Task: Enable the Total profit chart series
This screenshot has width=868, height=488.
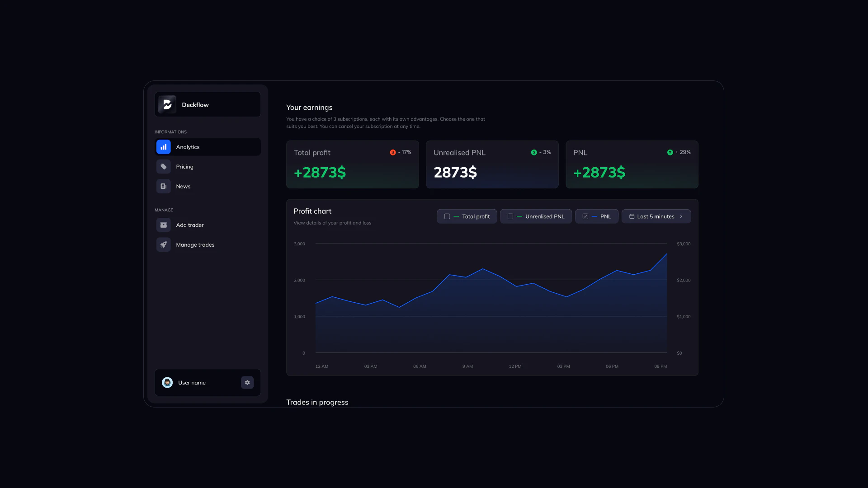Action: [448, 216]
